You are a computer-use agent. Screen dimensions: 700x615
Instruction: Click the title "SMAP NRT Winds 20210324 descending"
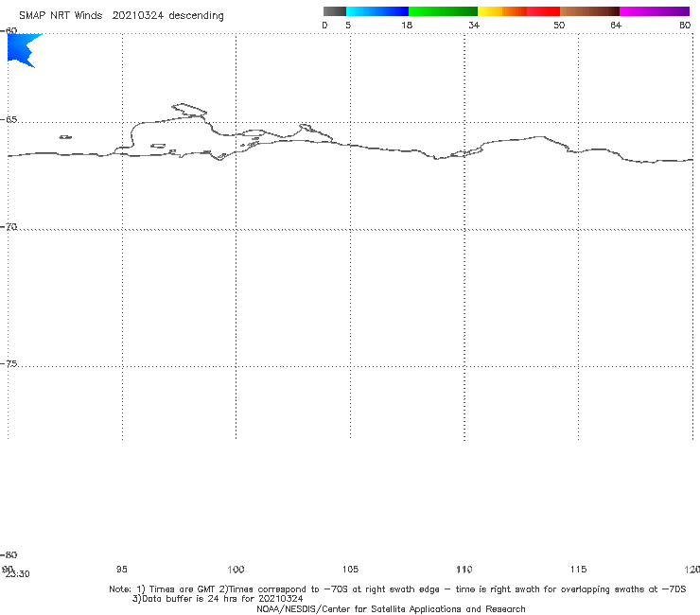(x=121, y=15)
